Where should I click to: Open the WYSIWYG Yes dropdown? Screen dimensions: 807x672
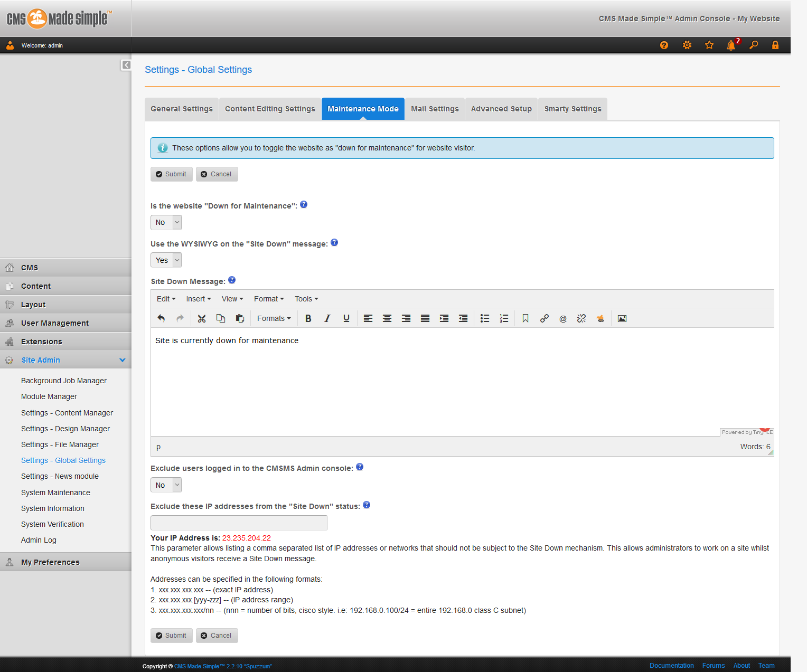pos(166,260)
